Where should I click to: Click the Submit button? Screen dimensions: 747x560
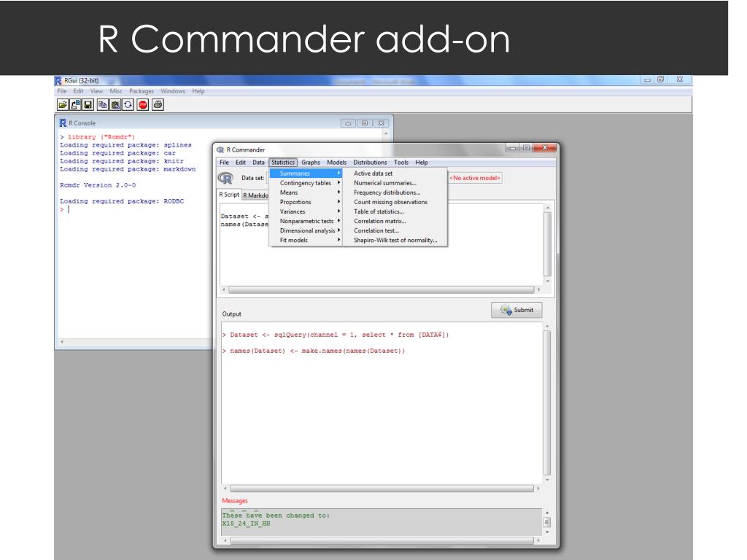click(516, 310)
